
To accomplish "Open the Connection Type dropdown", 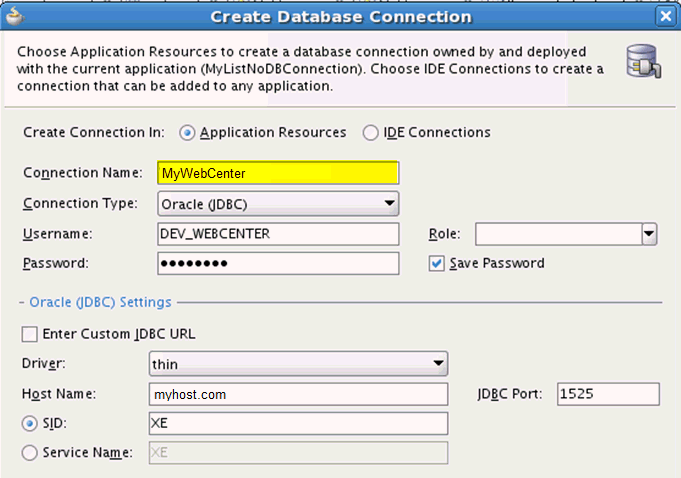I will pyautogui.click(x=278, y=204).
